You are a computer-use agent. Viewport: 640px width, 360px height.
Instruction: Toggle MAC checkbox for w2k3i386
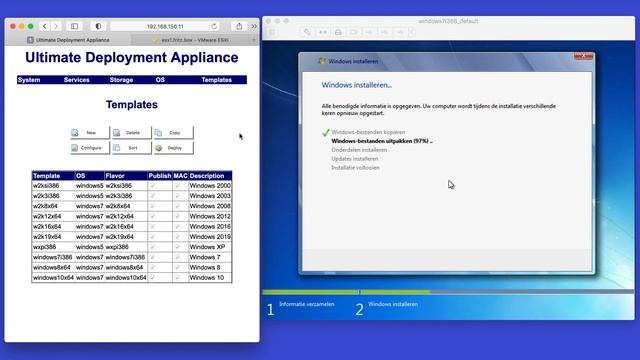pos(178,196)
